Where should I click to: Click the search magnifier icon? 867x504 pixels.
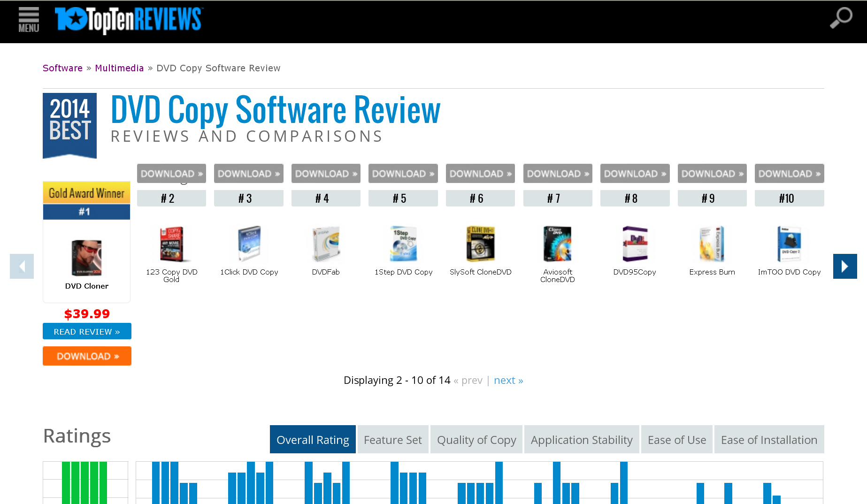(x=841, y=18)
